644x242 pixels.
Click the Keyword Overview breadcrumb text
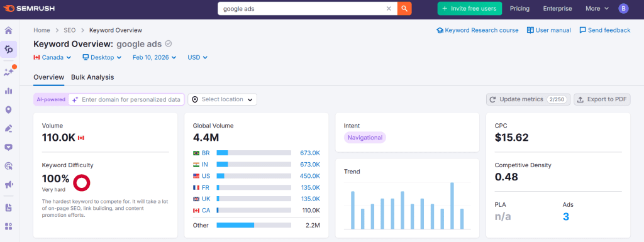(116, 30)
